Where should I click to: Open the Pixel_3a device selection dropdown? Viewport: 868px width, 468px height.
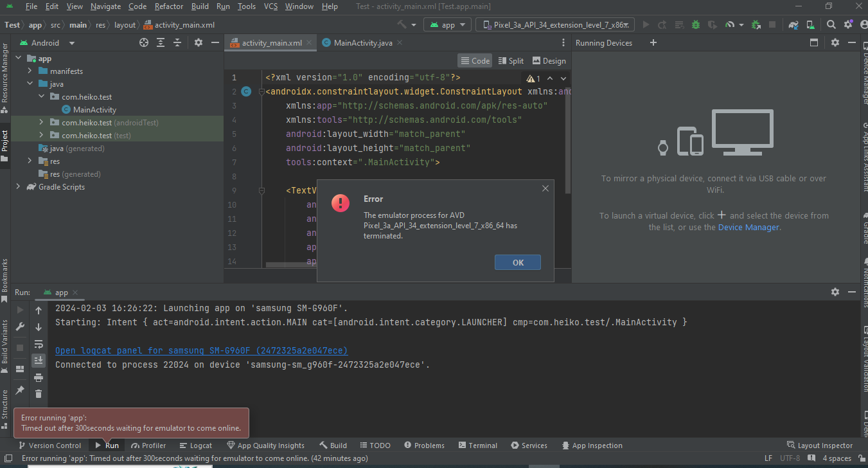[555, 24]
